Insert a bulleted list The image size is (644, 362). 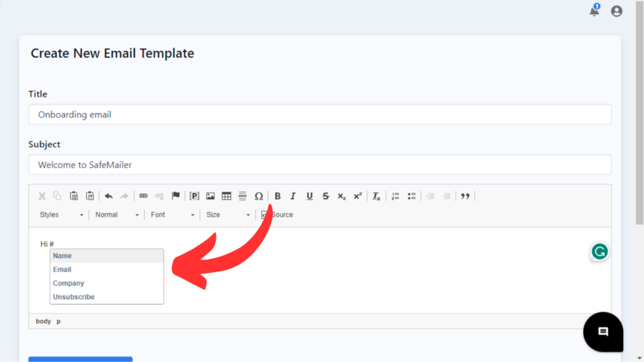[411, 196]
